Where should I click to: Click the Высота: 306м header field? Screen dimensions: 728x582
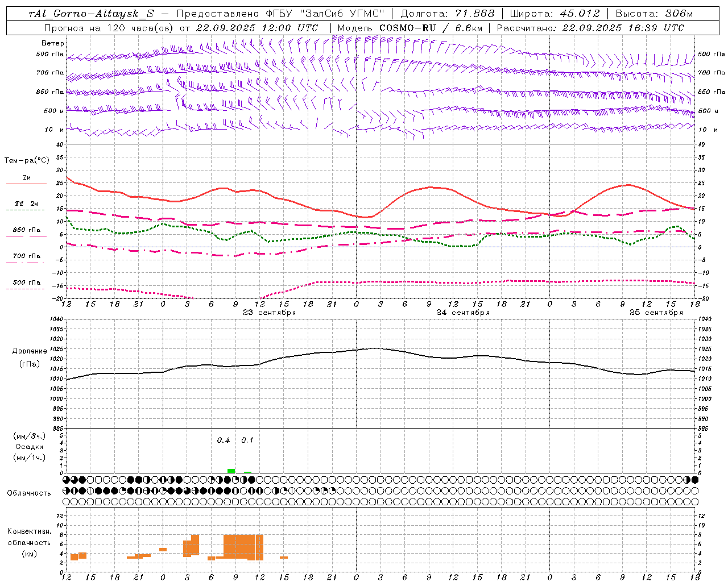(655, 14)
